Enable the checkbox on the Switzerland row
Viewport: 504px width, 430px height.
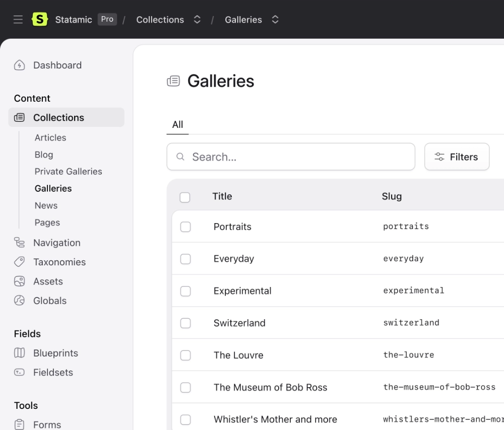185,323
